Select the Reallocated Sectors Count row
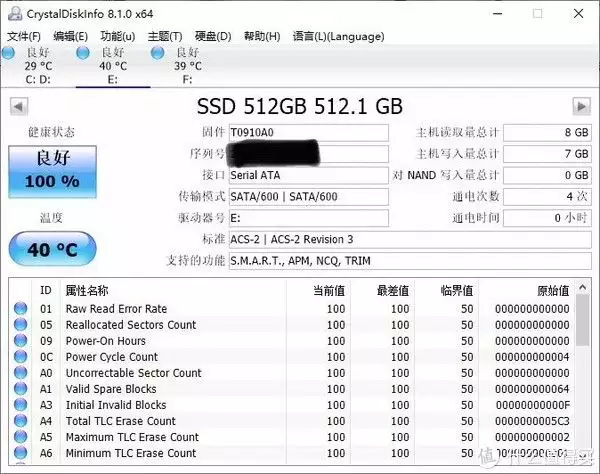600x474 pixels. click(292, 324)
